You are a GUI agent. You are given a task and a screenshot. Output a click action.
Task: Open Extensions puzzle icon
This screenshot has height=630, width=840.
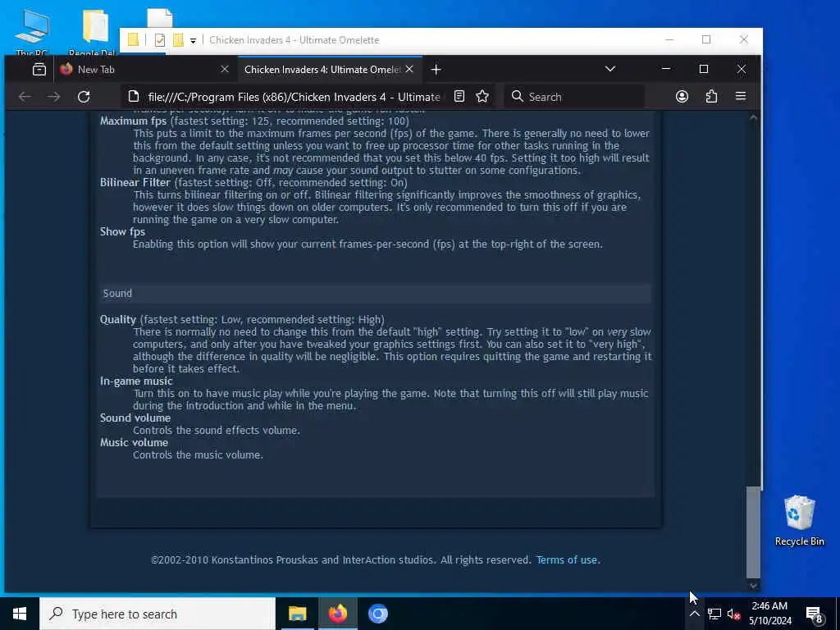click(x=711, y=97)
